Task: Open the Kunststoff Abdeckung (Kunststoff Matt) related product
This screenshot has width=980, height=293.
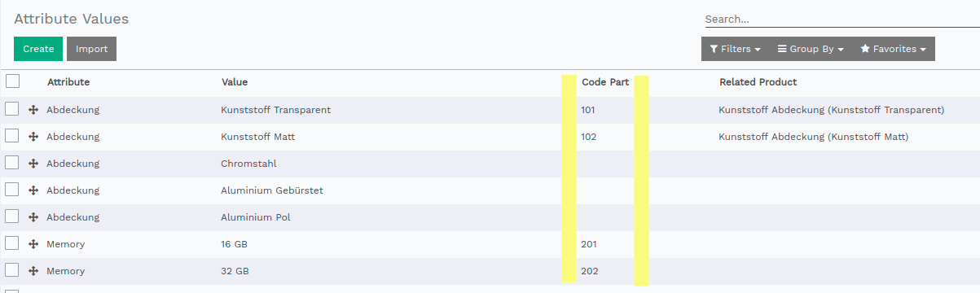Action: point(814,137)
